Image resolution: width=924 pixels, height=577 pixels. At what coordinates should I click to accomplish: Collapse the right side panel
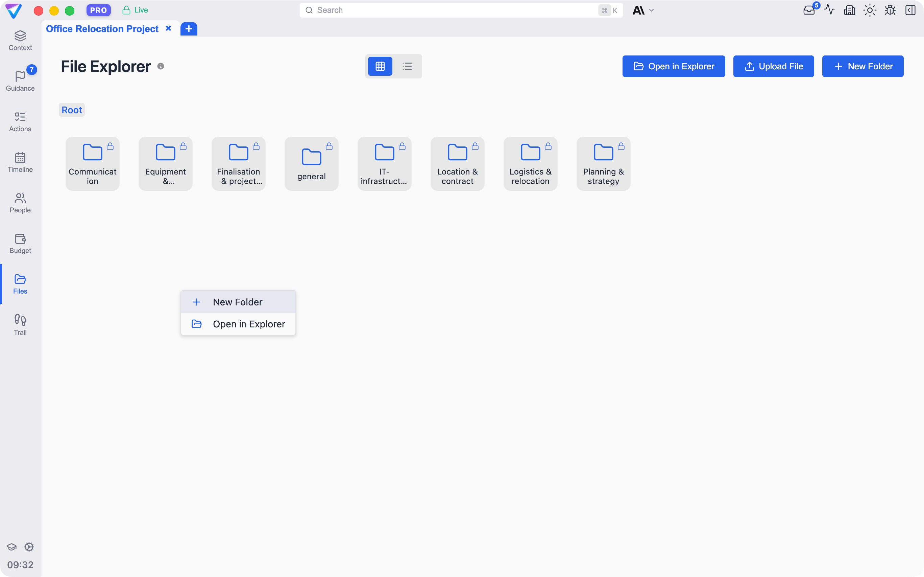911,10
